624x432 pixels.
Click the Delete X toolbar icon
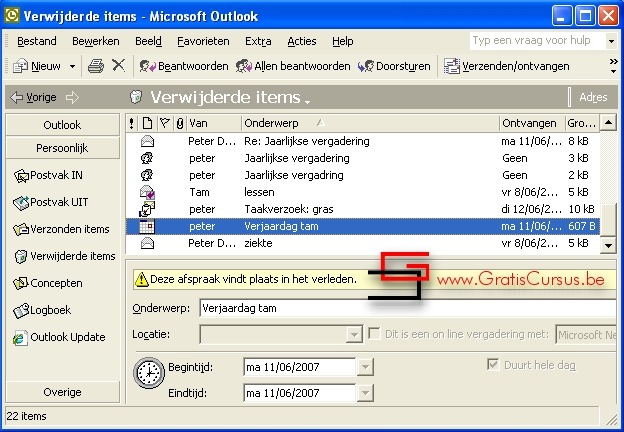[x=118, y=65]
